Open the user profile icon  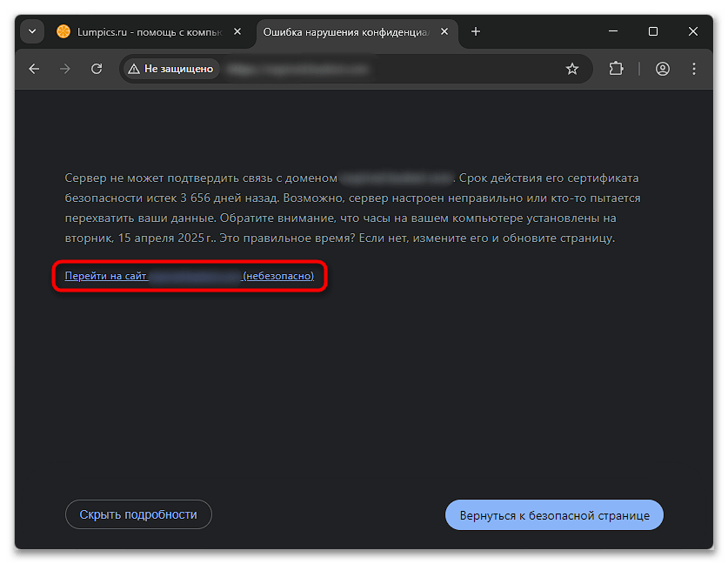[662, 69]
